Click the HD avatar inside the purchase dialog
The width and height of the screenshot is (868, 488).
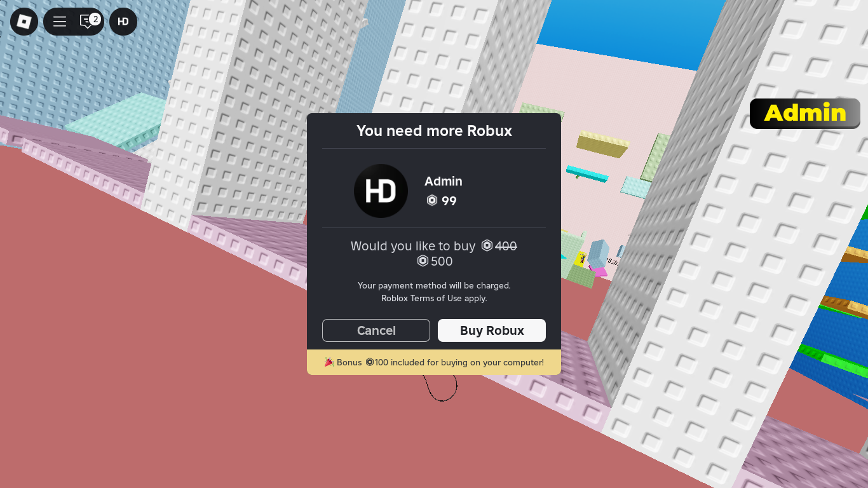[x=381, y=191]
